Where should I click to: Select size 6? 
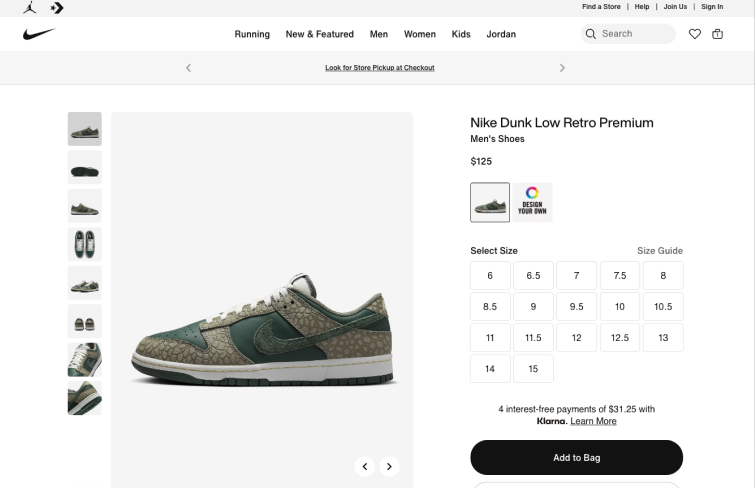tap(490, 276)
